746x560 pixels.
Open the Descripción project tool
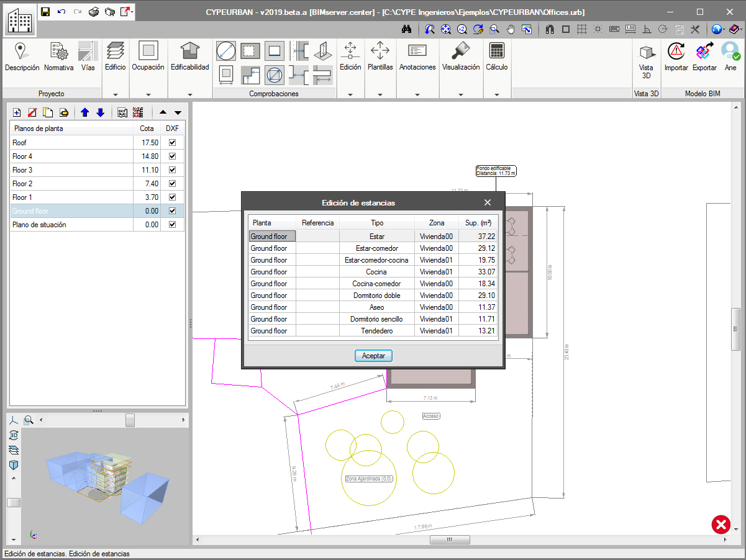coord(22,57)
